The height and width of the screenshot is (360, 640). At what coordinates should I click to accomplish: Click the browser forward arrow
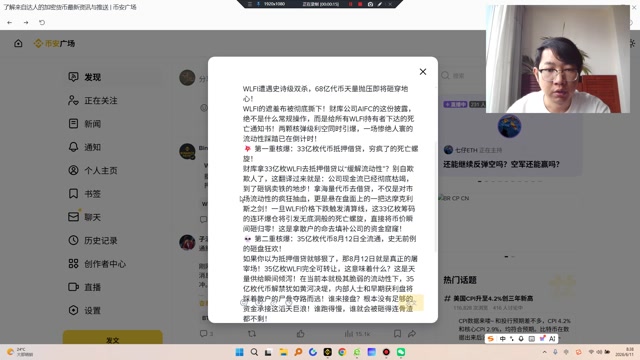coord(26,22)
